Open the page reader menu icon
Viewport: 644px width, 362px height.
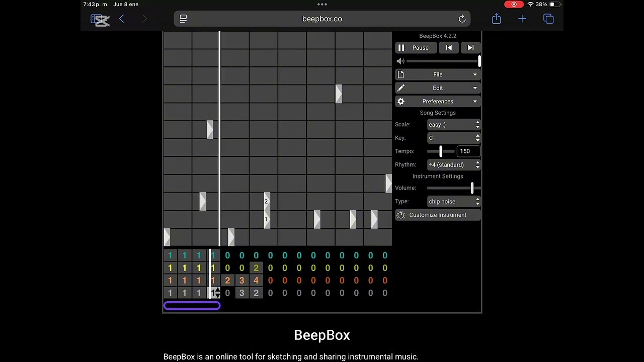183,19
